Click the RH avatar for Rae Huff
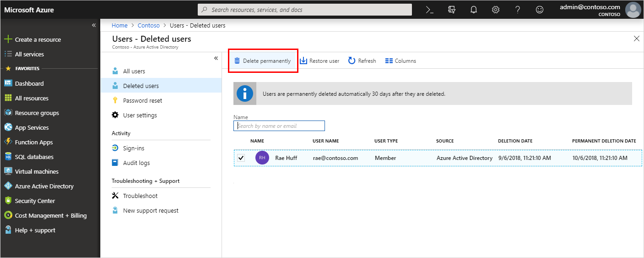This screenshot has width=644, height=258. point(262,158)
